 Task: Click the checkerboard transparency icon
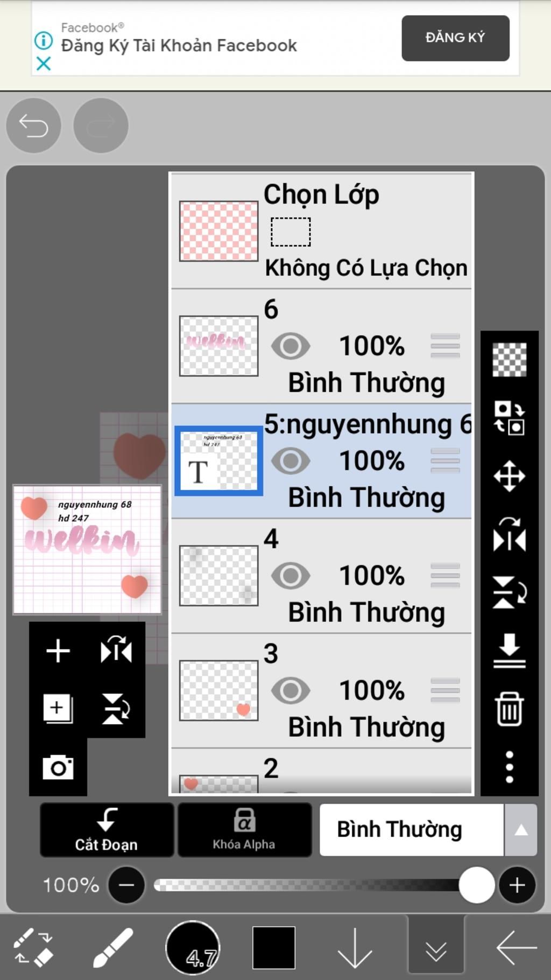(x=509, y=359)
